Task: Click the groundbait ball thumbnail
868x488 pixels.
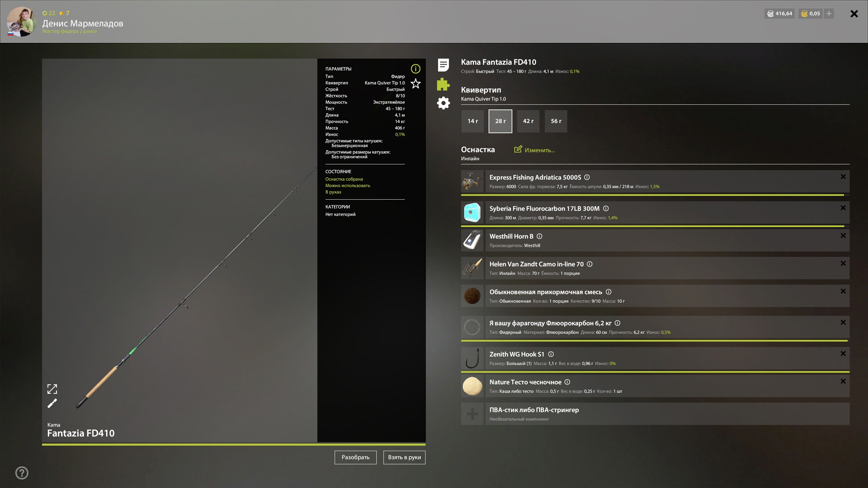Action: coord(472,296)
